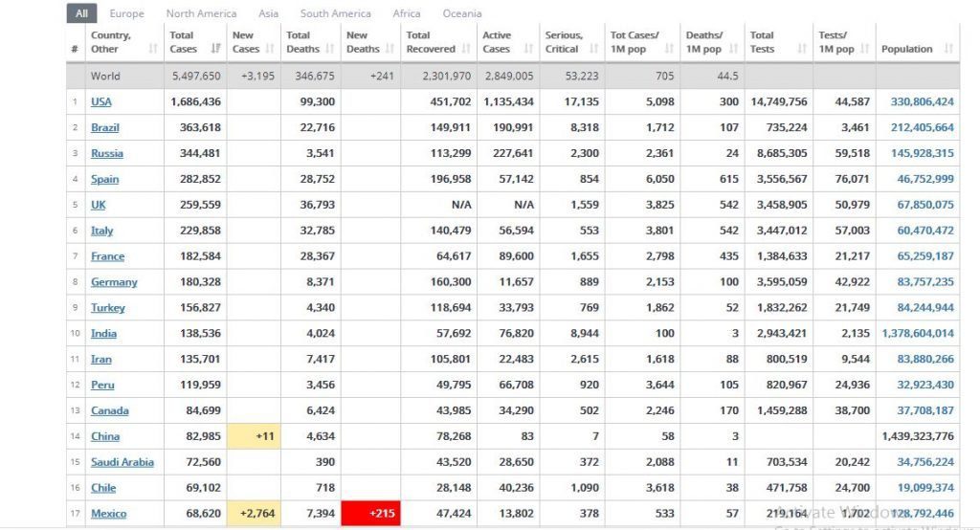Open the China country link
980x530 pixels.
click(x=105, y=436)
